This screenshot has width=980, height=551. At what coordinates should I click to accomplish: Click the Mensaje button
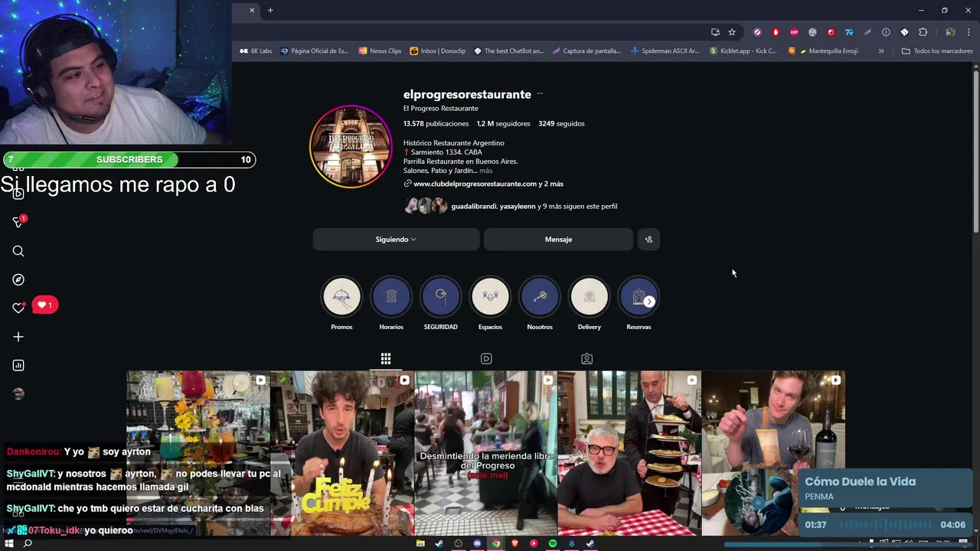(x=558, y=240)
